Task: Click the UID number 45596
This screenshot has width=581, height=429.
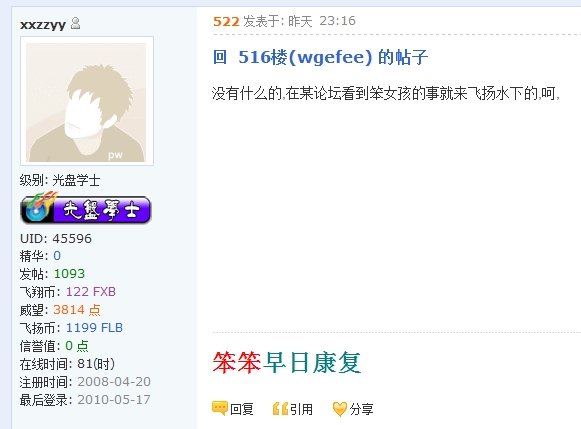Action: coord(72,239)
